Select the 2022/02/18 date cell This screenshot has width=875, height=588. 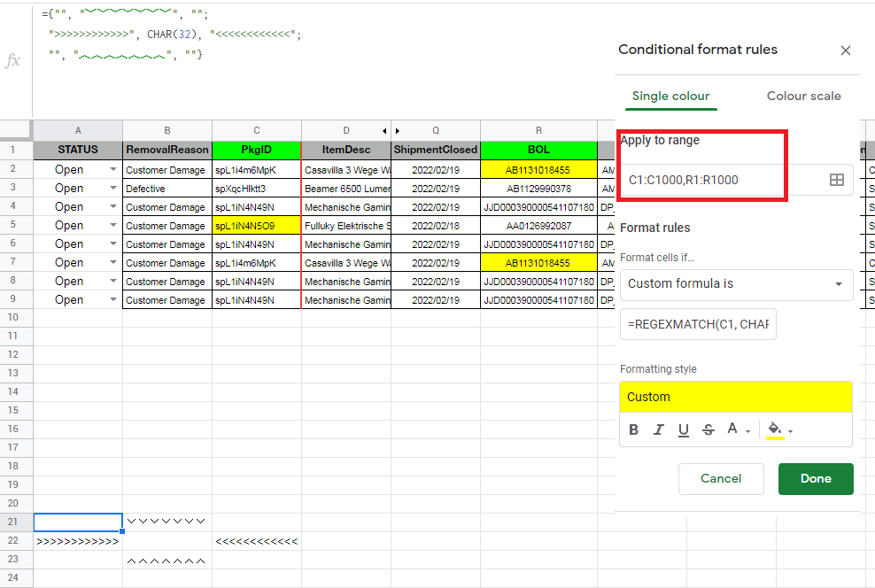click(x=436, y=226)
